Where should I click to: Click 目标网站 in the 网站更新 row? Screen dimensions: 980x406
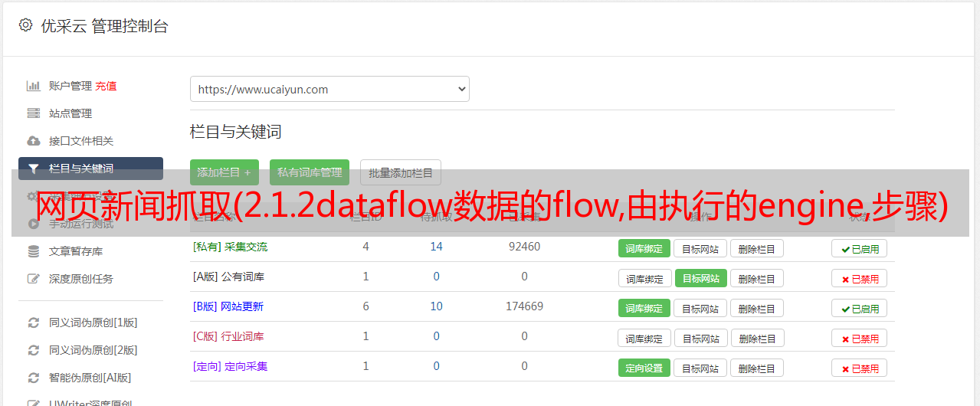(x=700, y=308)
